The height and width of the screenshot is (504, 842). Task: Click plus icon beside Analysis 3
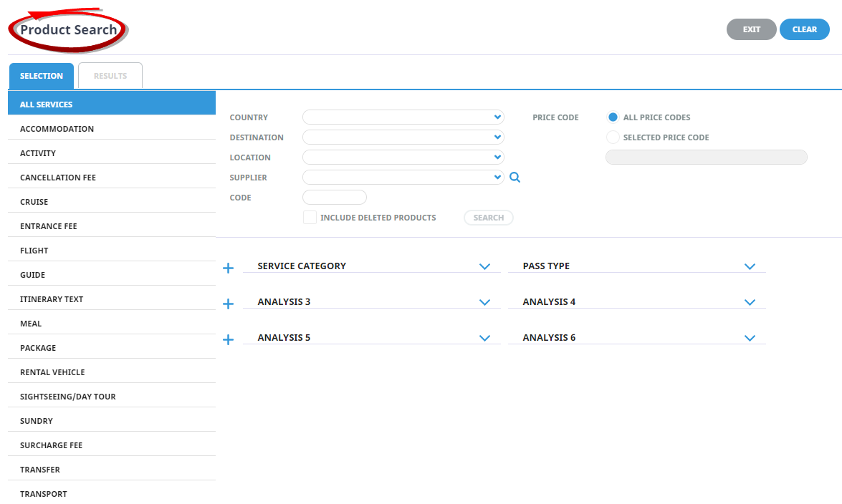pyautogui.click(x=229, y=304)
